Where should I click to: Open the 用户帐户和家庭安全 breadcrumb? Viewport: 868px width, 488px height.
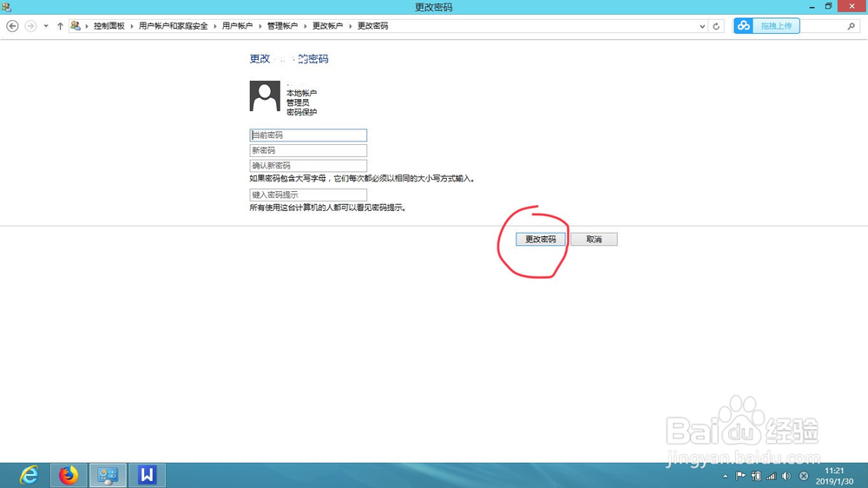(x=174, y=26)
